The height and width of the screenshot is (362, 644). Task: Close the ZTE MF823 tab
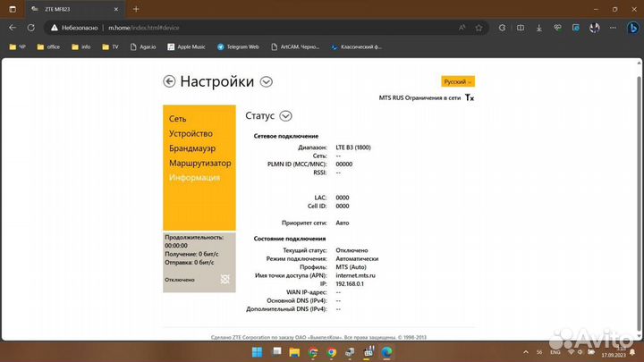[x=115, y=9]
